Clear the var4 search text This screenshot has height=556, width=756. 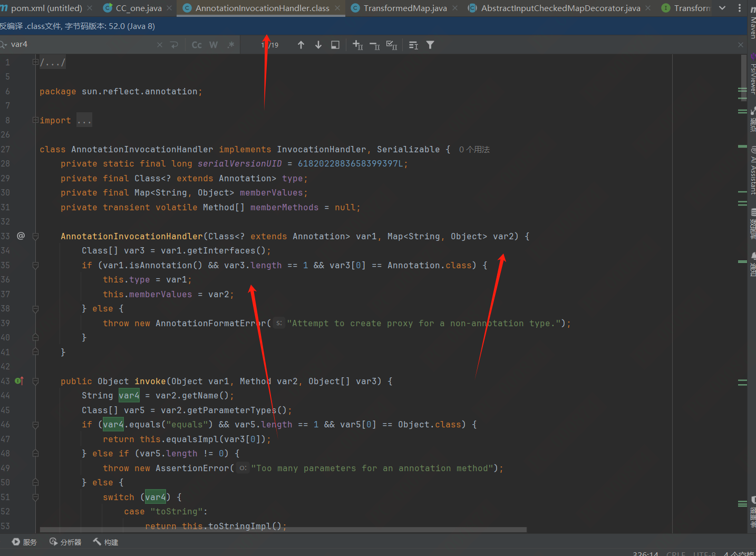[x=160, y=45]
